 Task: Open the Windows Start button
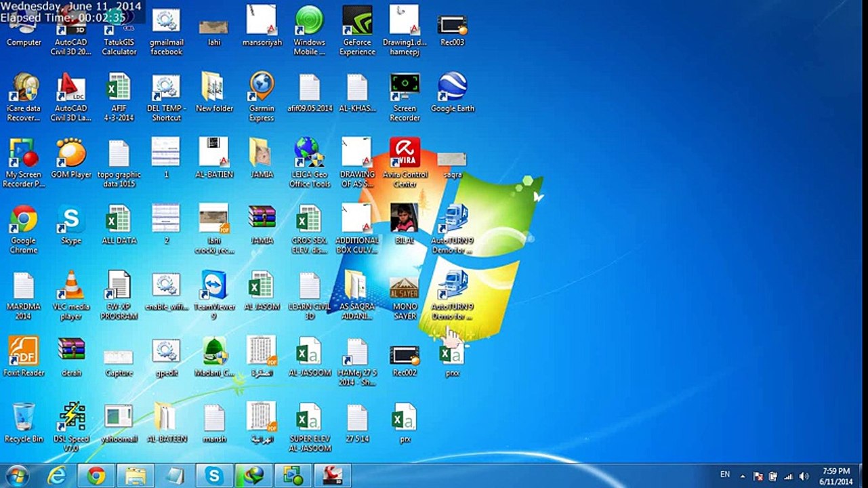[x=17, y=475]
